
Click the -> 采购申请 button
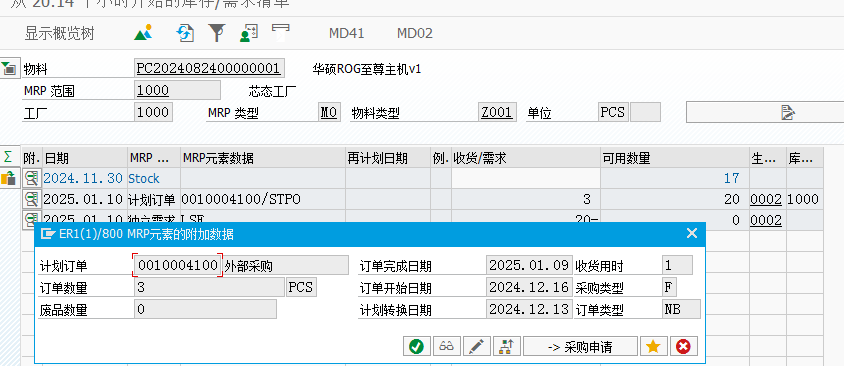coord(580,347)
